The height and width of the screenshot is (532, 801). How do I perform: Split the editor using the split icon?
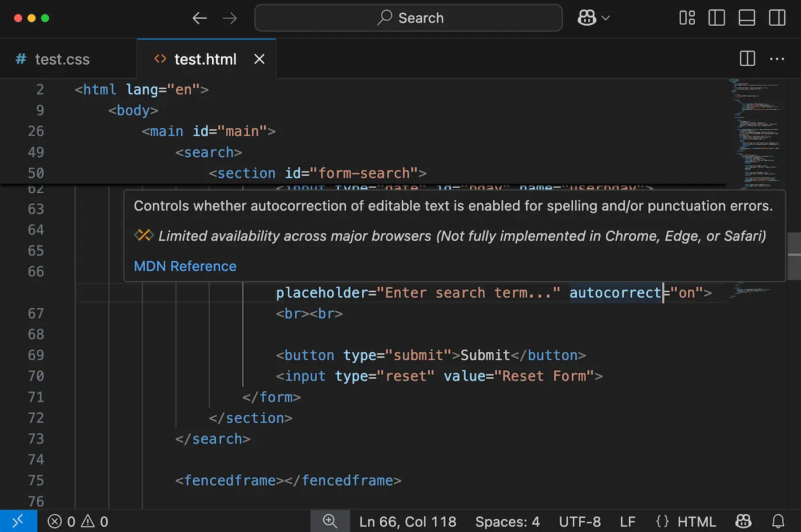tap(747, 59)
